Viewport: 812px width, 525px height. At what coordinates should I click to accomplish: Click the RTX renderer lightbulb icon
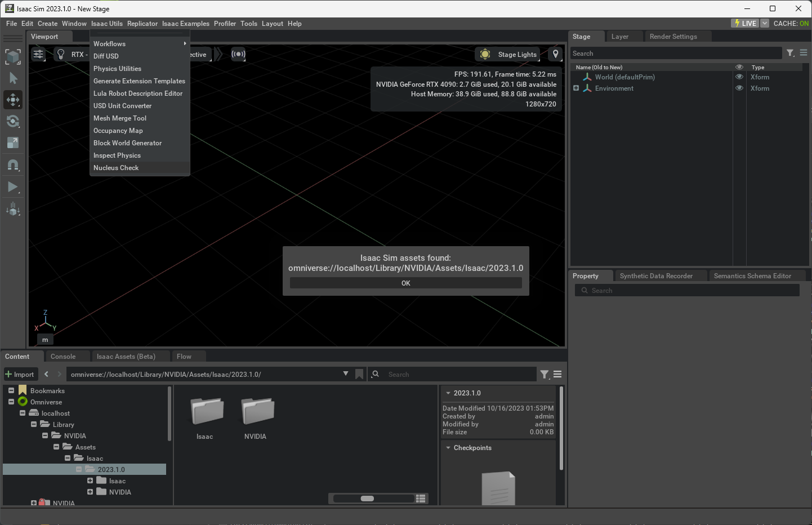61,55
